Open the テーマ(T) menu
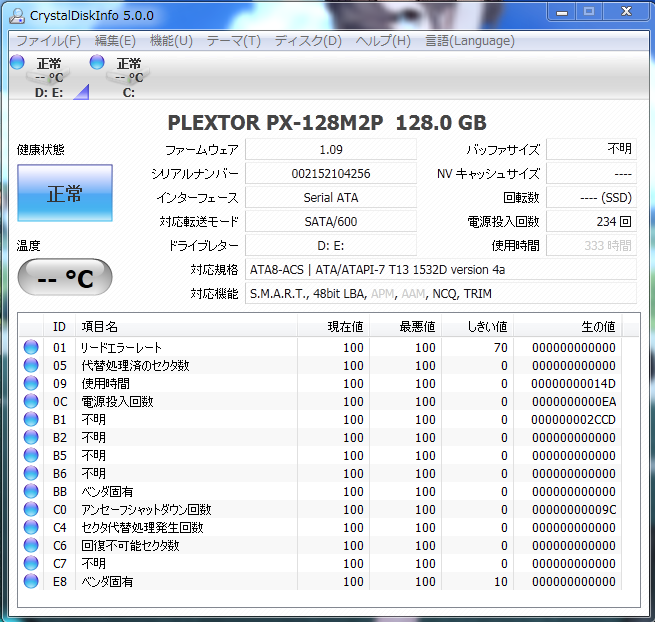655x622 pixels. [234, 41]
